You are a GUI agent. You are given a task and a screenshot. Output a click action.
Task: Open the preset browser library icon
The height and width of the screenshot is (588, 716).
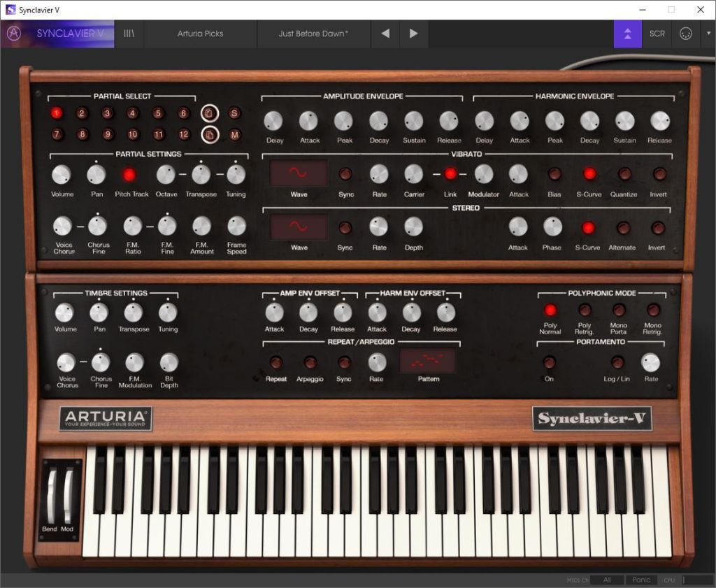coord(129,34)
